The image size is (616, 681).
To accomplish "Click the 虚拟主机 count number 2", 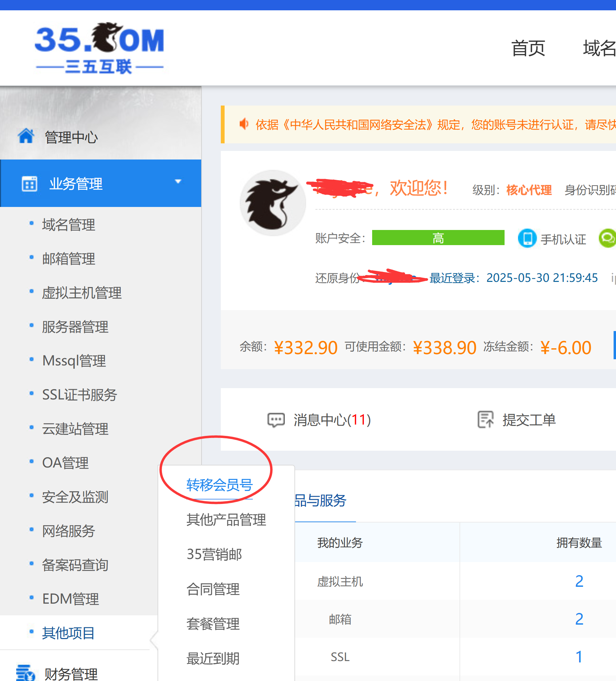I will click(x=579, y=581).
